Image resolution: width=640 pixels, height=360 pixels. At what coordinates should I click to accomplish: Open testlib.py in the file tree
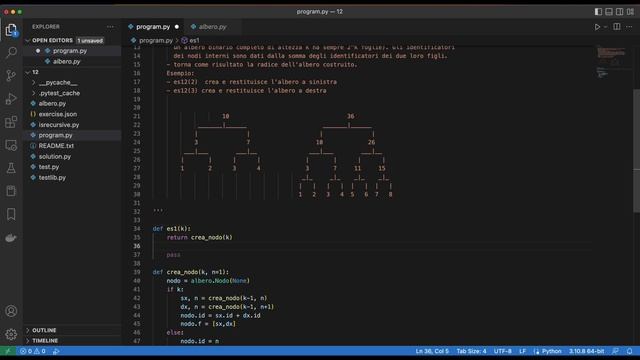[52, 178]
